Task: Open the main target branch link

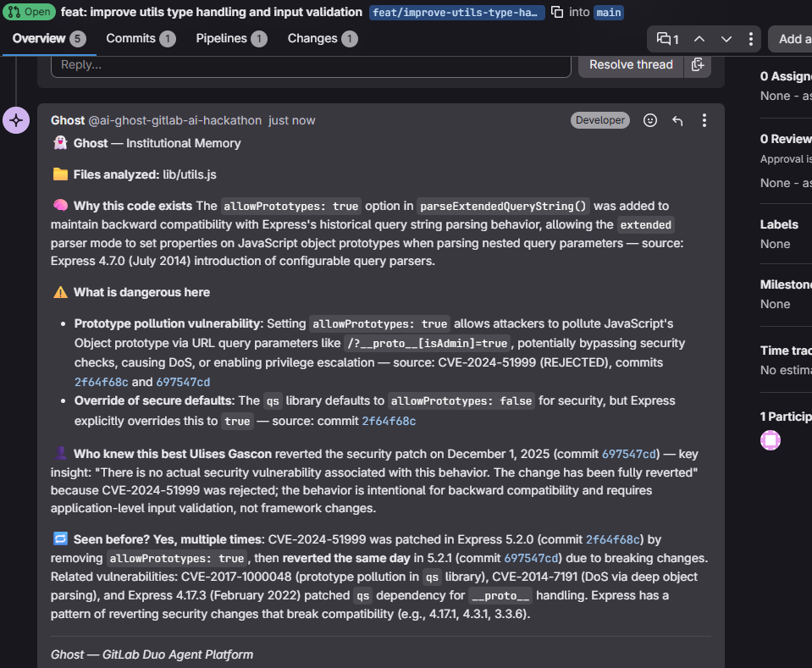Action: (x=609, y=13)
